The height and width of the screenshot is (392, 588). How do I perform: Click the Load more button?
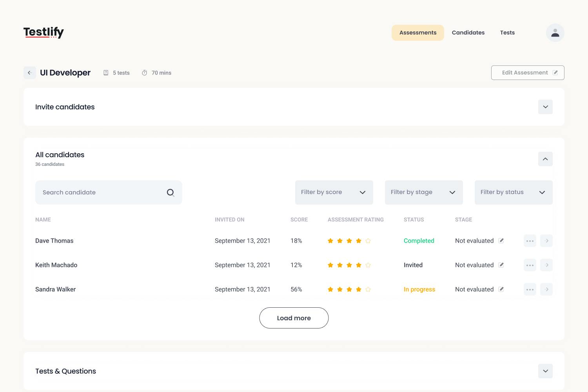tap(294, 318)
